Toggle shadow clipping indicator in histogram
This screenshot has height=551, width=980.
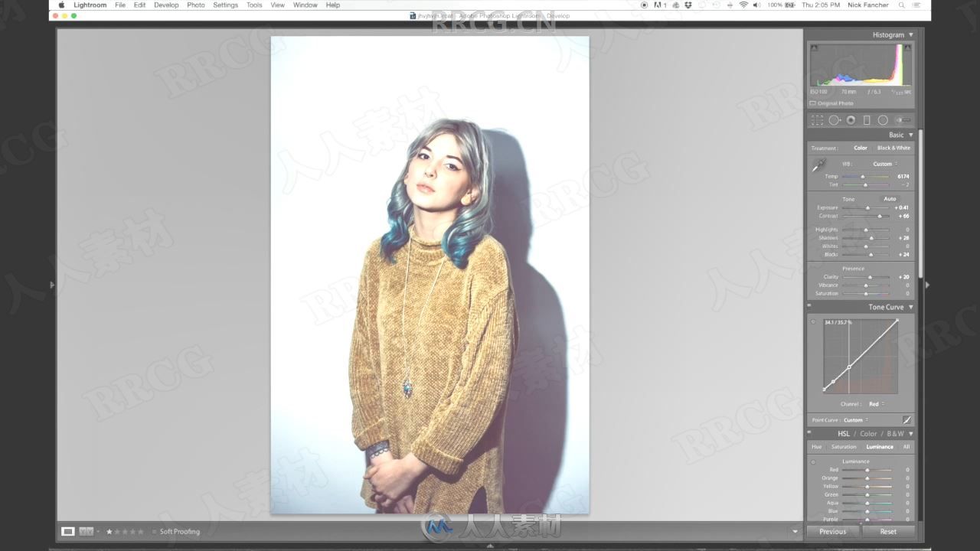click(x=814, y=48)
